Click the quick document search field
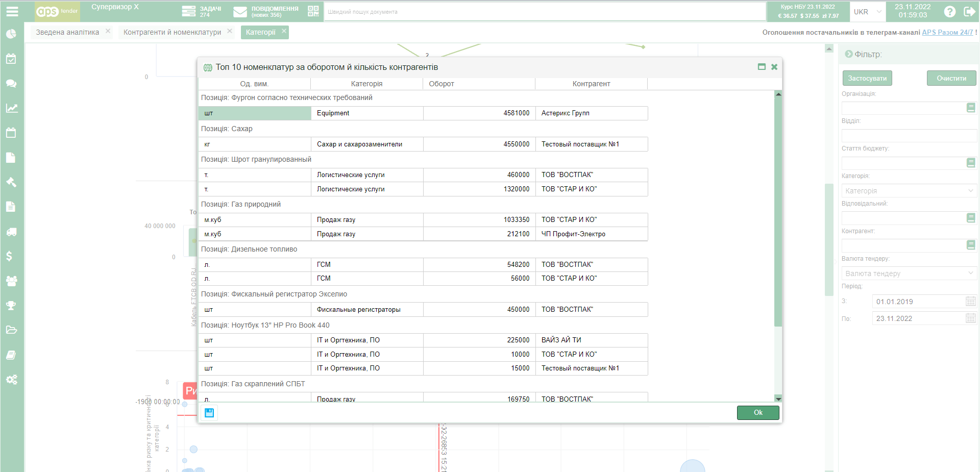This screenshot has height=472, width=980. (545, 12)
